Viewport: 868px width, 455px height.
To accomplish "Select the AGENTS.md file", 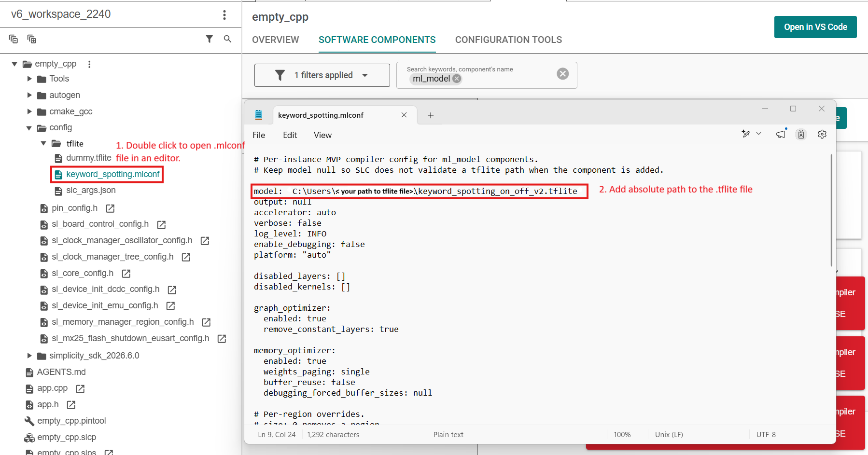I will pyautogui.click(x=61, y=372).
